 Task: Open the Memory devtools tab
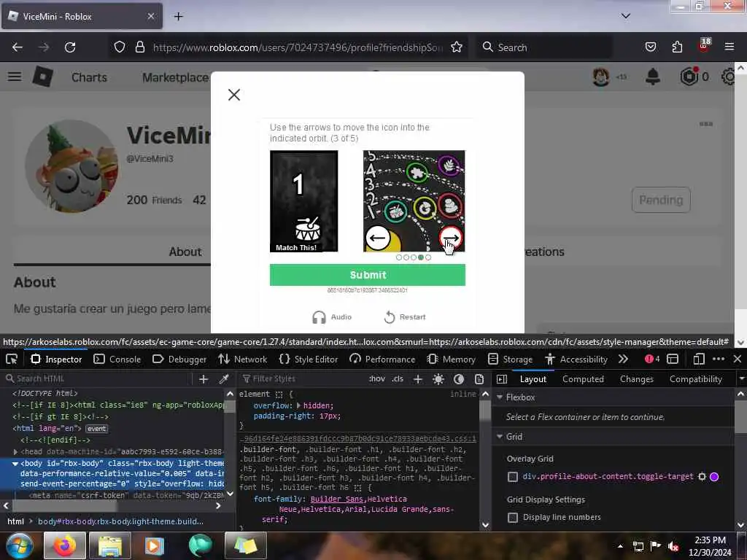click(451, 359)
